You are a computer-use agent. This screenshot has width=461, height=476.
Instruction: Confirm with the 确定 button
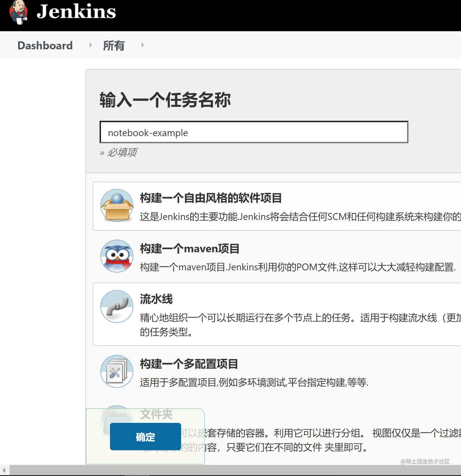coord(145,437)
